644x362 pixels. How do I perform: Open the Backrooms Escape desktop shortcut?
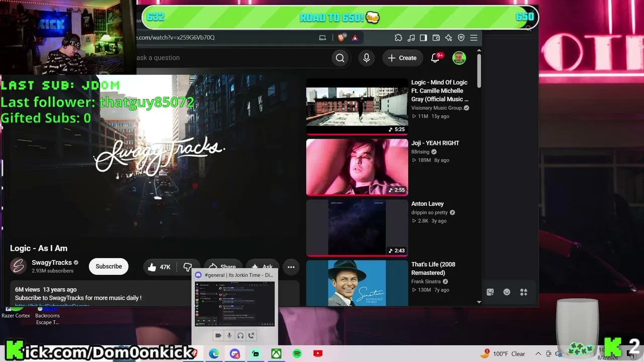(47, 316)
